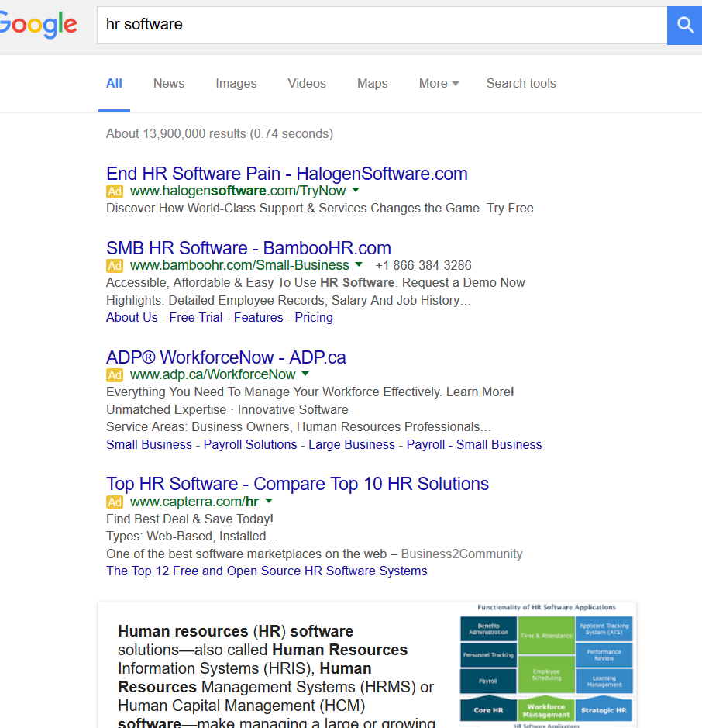Visit BambooHR 'Features' sitelink
This screenshot has width=702, height=728.
point(259,318)
